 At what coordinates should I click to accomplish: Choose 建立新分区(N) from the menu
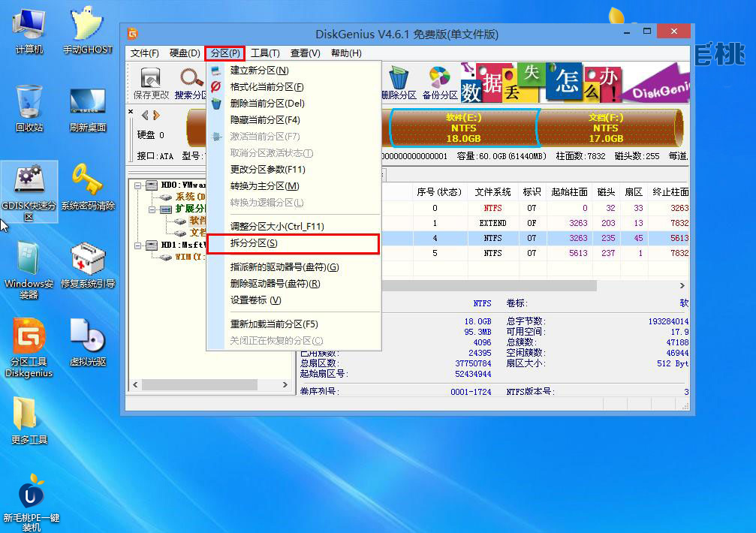(x=294, y=71)
